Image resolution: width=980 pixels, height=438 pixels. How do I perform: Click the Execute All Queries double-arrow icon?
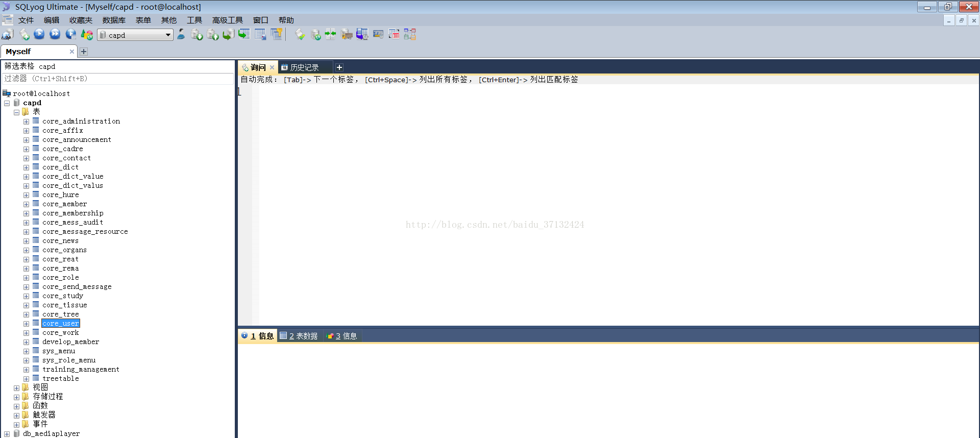pyautogui.click(x=55, y=34)
